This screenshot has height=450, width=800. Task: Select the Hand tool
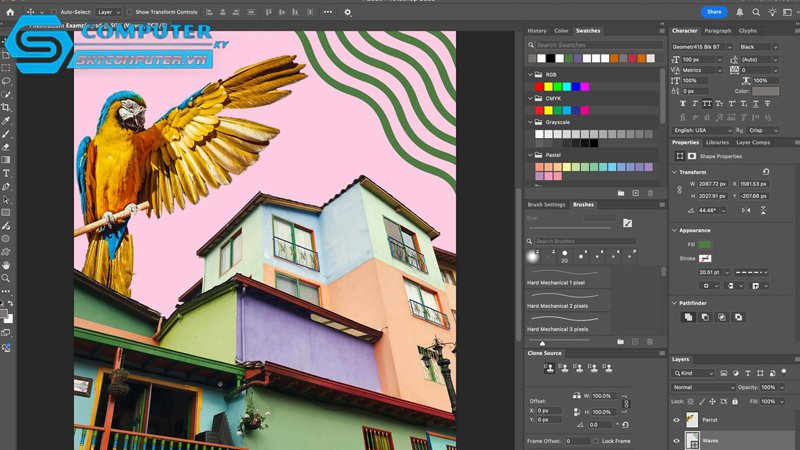(x=6, y=265)
